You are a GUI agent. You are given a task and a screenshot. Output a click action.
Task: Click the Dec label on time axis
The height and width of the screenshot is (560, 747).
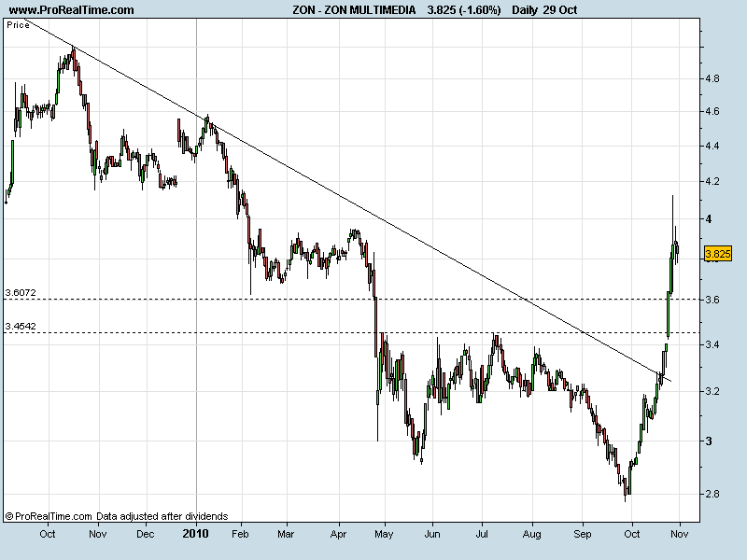point(146,534)
